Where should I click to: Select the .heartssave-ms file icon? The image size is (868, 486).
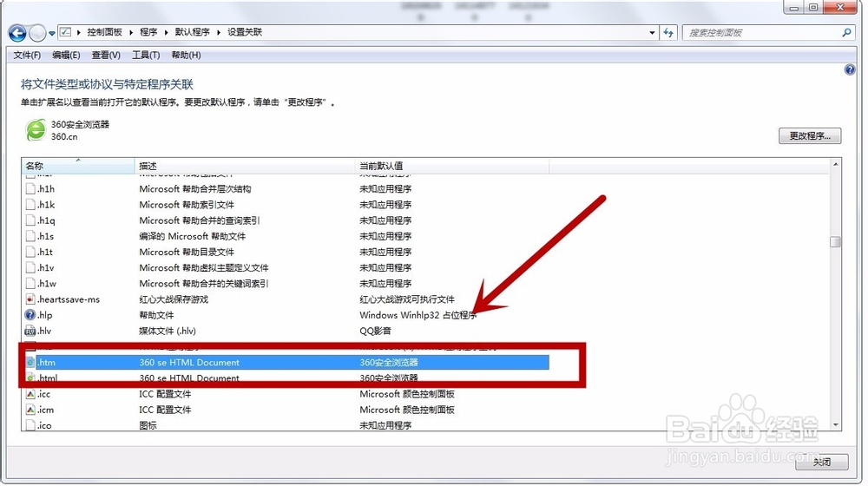coord(30,299)
